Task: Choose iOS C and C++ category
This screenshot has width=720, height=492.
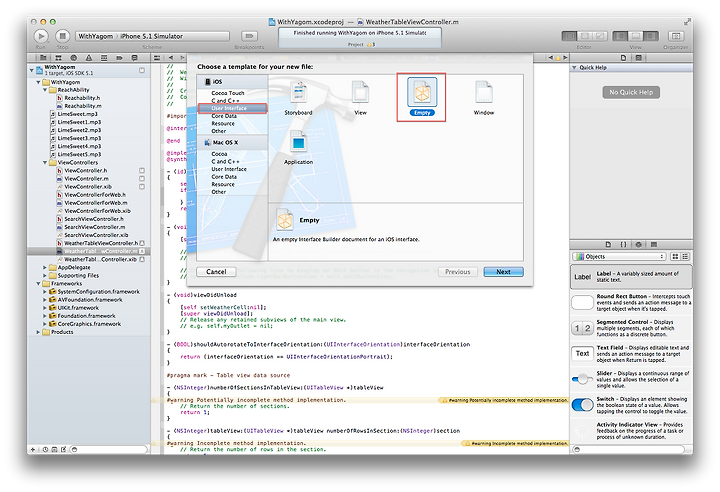Action: [225, 101]
